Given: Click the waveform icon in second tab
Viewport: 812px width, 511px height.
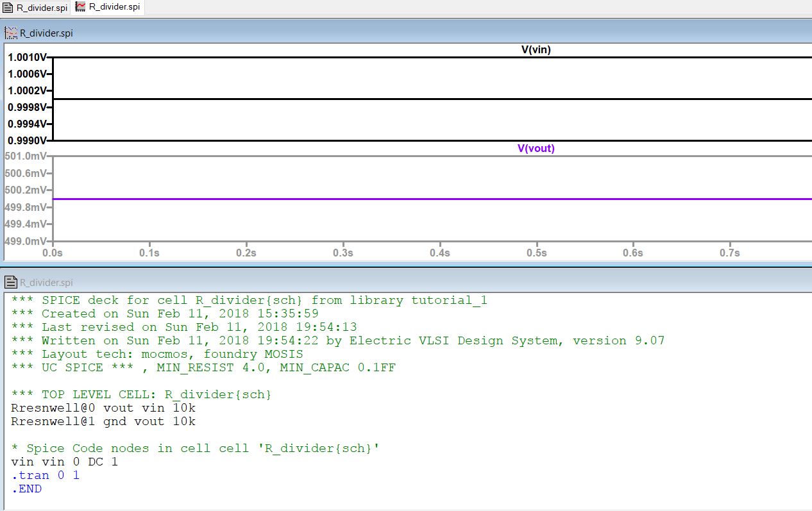Looking at the screenshot, I should [x=81, y=7].
